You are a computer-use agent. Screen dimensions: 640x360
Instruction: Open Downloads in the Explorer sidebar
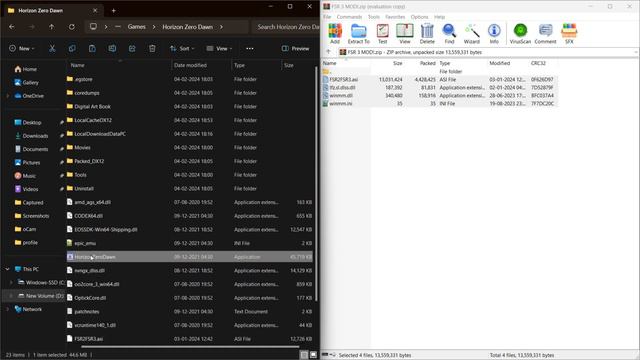pos(35,136)
